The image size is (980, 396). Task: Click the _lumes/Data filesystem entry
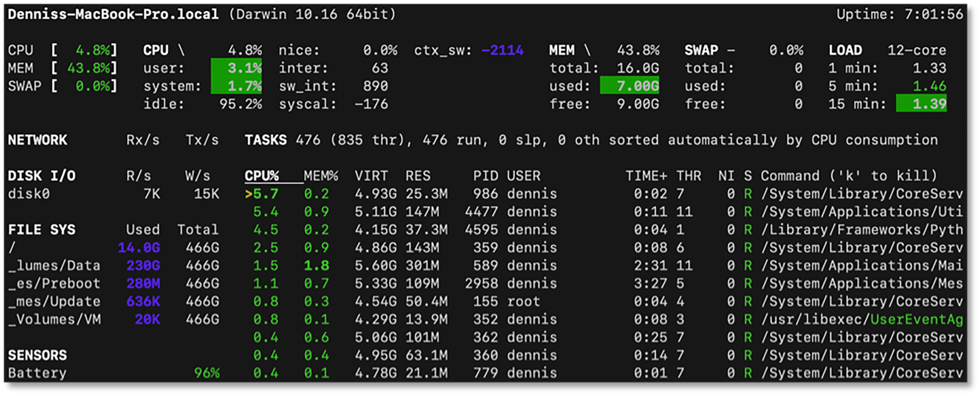tap(54, 266)
